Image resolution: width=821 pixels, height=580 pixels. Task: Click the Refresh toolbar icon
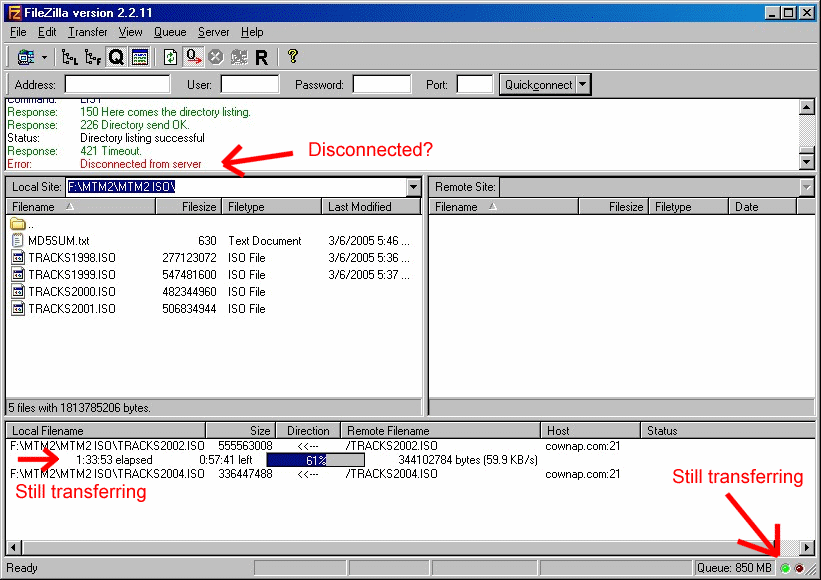click(x=171, y=58)
